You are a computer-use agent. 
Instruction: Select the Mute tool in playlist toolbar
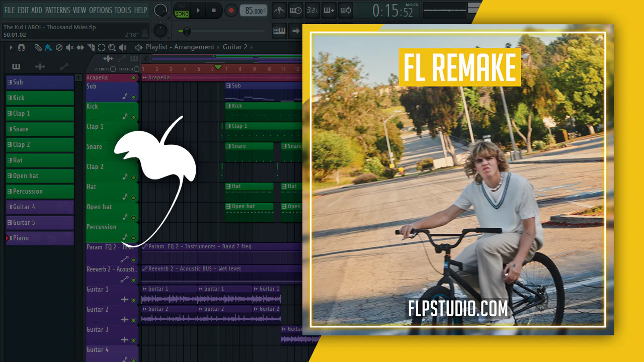coord(70,47)
